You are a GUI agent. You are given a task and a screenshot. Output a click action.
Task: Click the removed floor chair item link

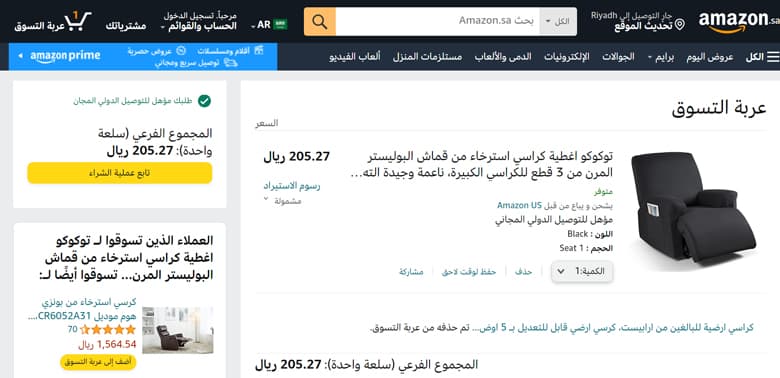coord(613,328)
